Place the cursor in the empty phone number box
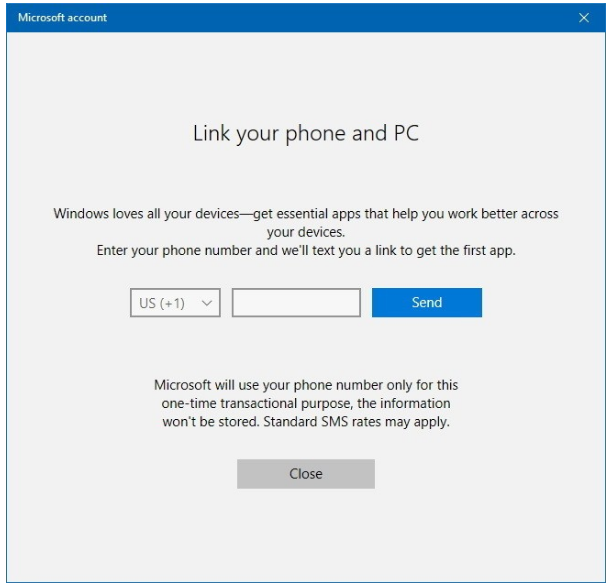The width and height of the screenshot is (607, 583). pos(296,303)
